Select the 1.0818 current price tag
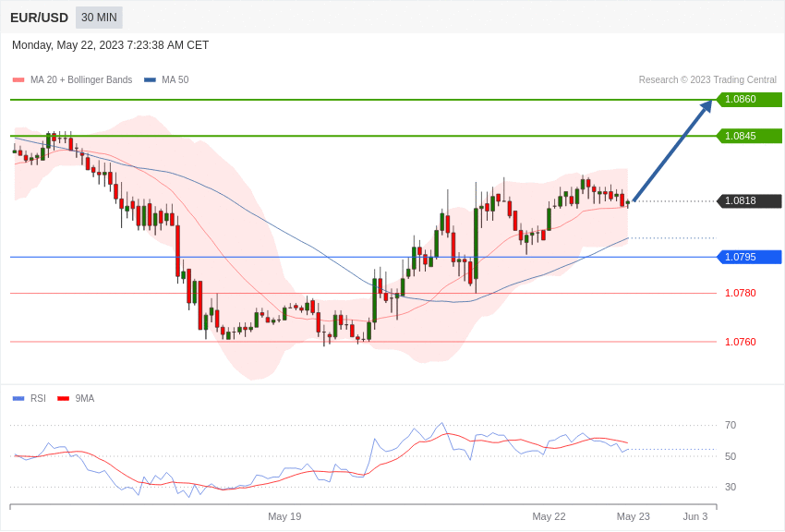Screen dimensions: 785x532 coord(749,200)
